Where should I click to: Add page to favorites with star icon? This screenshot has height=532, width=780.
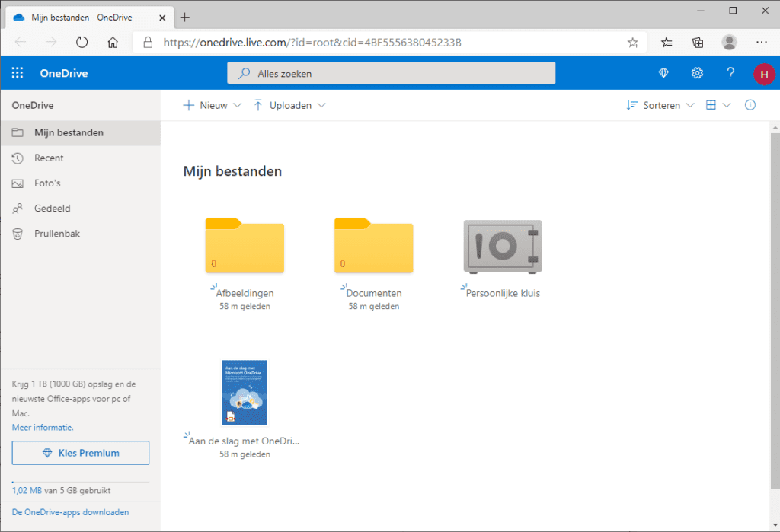pyautogui.click(x=633, y=43)
